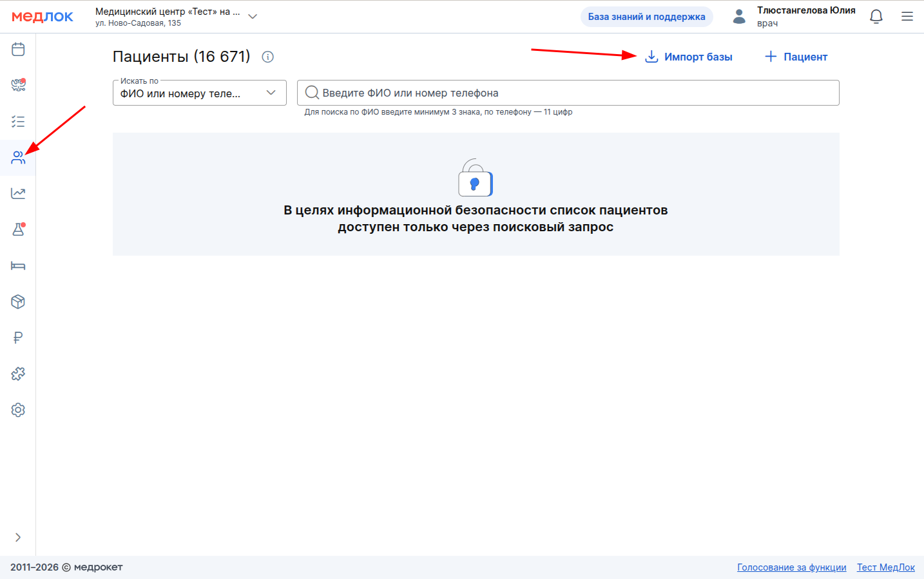924x579 pixels.
Task: Click the info icon beside Пациенты heading
Action: point(268,57)
